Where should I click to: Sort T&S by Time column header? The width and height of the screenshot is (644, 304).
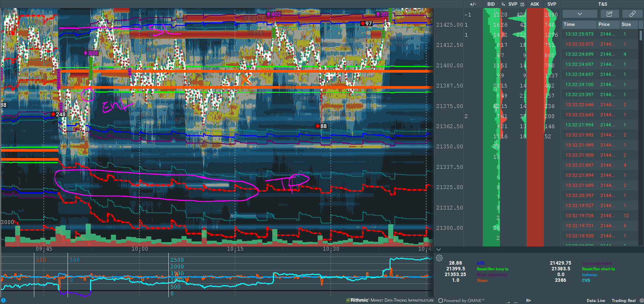(579, 24)
